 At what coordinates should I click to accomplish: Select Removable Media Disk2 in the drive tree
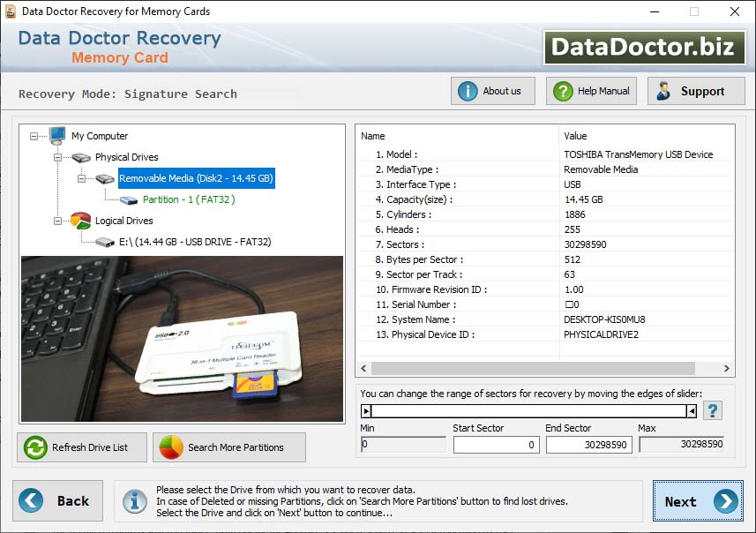195,178
